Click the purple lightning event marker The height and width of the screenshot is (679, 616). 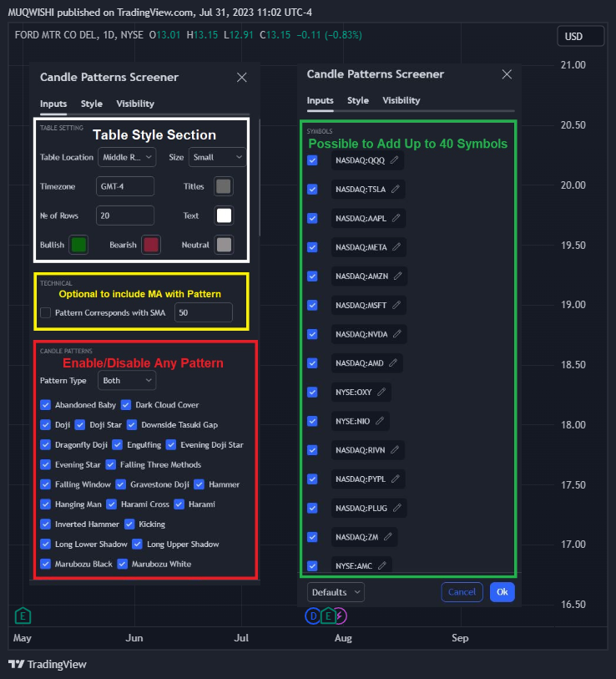[341, 616]
